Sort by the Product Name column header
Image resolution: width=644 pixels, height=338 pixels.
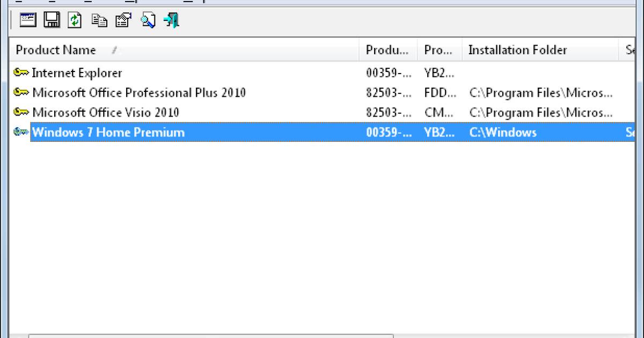pos(184,50)
